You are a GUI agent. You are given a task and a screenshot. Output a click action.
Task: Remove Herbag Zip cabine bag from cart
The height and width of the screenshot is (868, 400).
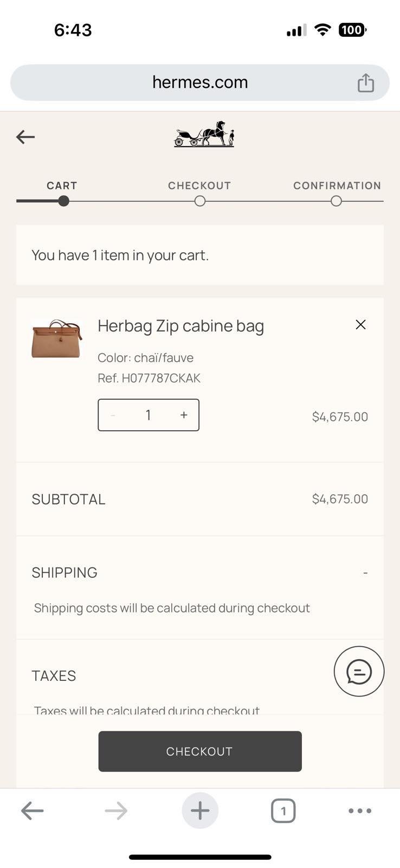(x=360, y=324)
